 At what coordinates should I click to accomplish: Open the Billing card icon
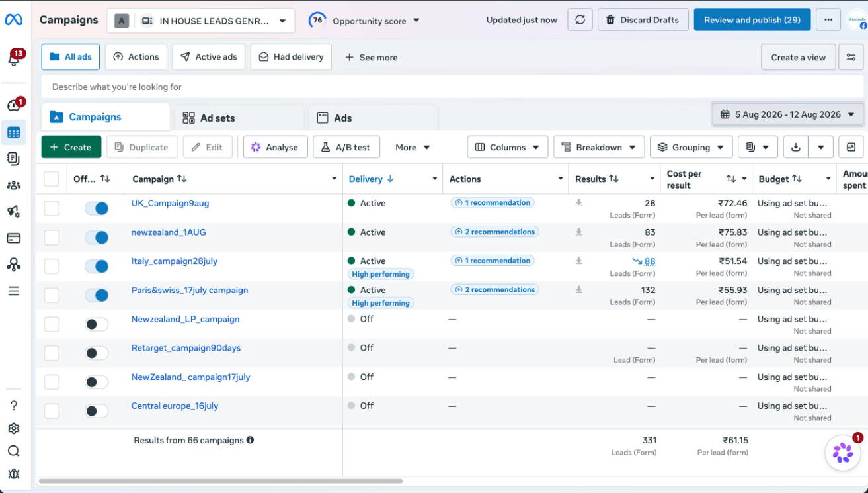coord(14,238)
